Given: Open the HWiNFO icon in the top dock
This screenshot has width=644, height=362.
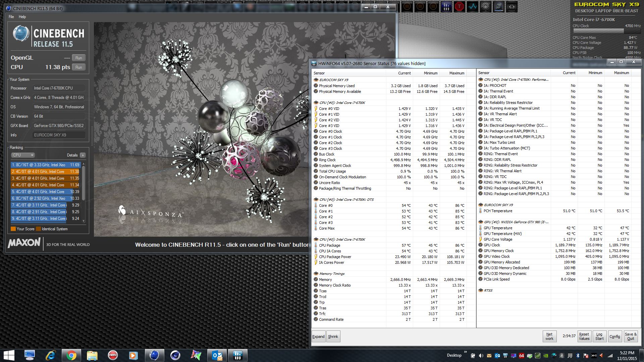Looking at the screenshot, I should [446, 7].
